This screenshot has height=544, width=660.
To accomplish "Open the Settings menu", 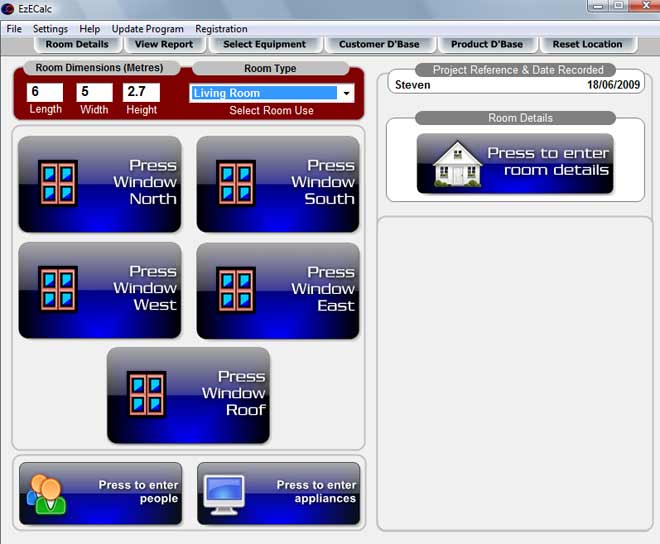I will [x=50, y=29].
